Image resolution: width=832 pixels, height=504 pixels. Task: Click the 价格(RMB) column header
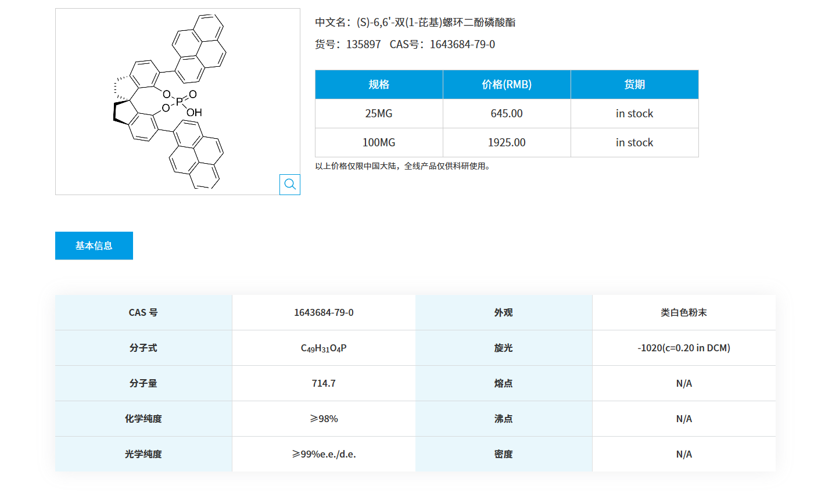click(505, 84)
